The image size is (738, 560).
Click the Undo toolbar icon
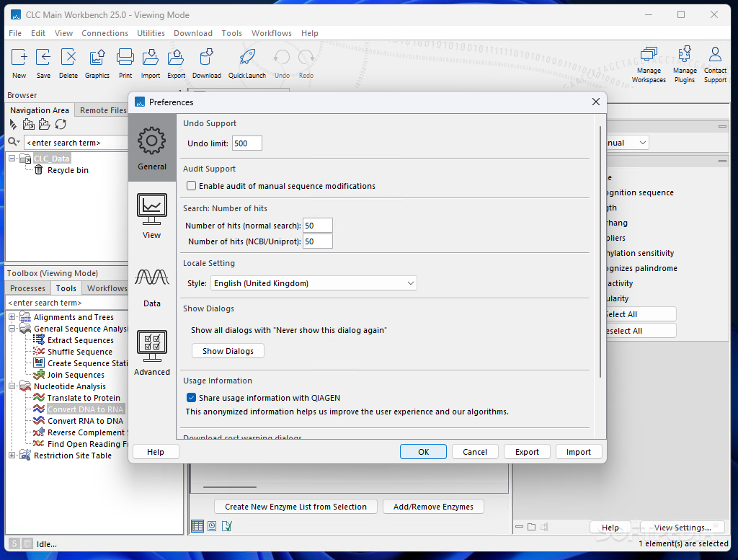pos(282,58)
